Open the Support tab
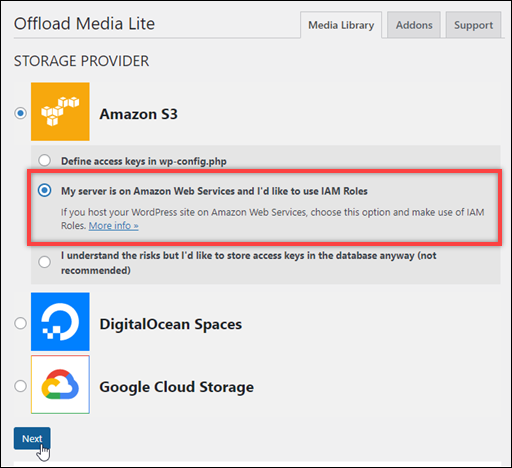Screen dimensions: 512x468 coord(473,25)
